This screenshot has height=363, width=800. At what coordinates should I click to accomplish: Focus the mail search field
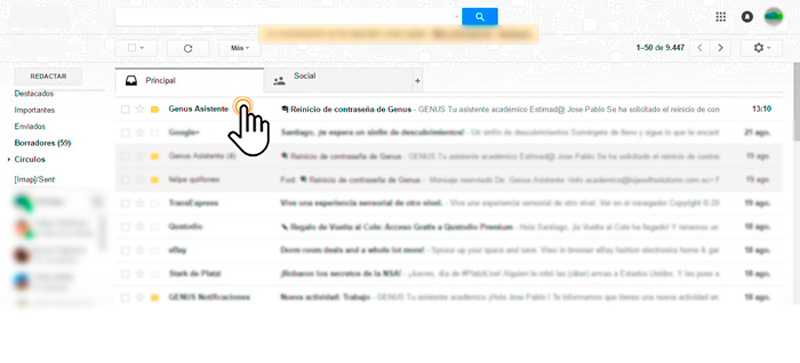pyautogui.click(x=285, y=17)
